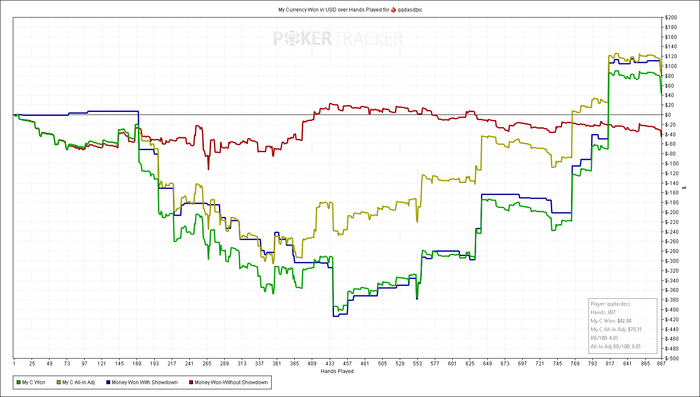Click 'My C All-In Adj: $78.35' stats line
Viewport: 700px width, 397px height.
click(x=616, y=330)
